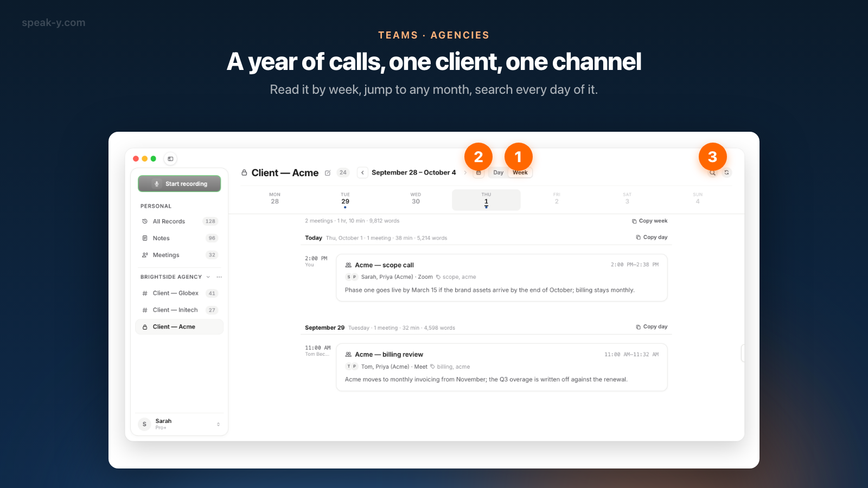Open the account switcher arrows beside Sarah
Viewport: 868px width, 488px height.
(x=218, y=424)
